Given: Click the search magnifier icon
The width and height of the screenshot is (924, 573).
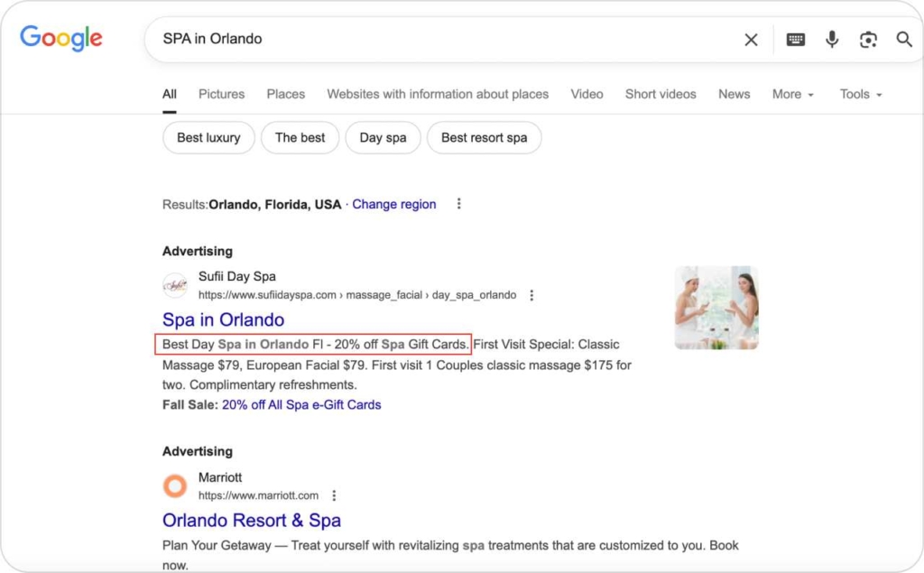Looking at the screenshot, I should pos(902,39).
